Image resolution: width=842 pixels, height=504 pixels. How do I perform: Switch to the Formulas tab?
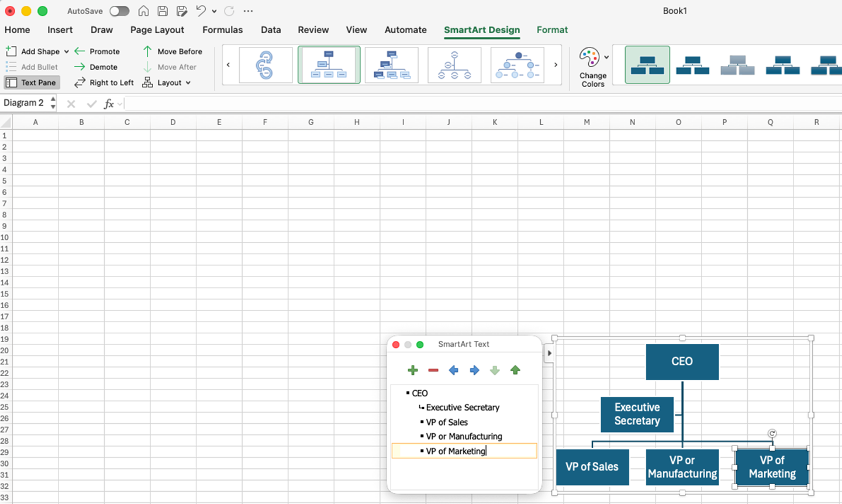click(x=223, y=30)
